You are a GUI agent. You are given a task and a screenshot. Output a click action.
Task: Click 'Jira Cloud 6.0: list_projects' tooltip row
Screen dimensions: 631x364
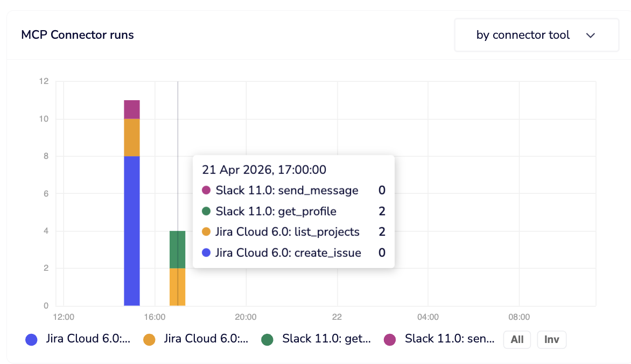coord(293,232)
